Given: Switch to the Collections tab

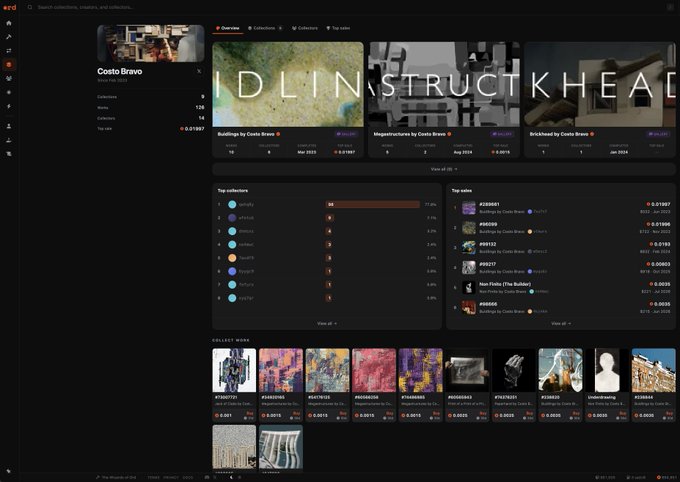Looking at the screenshot, I should click(x=265, y=28).
